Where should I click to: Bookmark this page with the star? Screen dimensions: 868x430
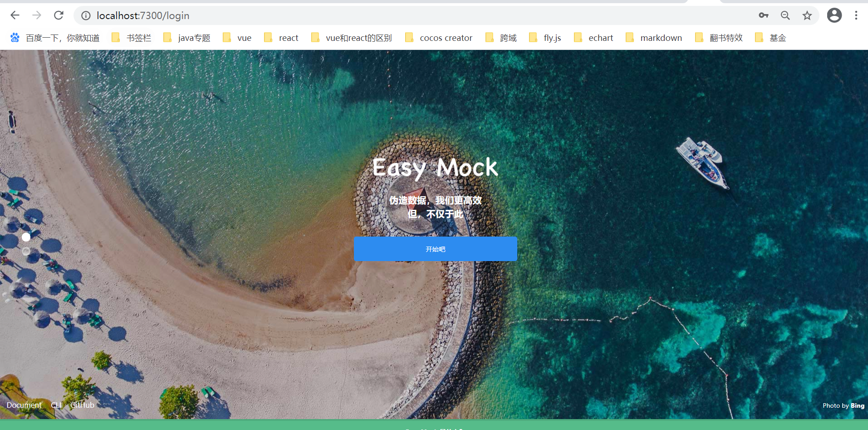click(807, 15)
